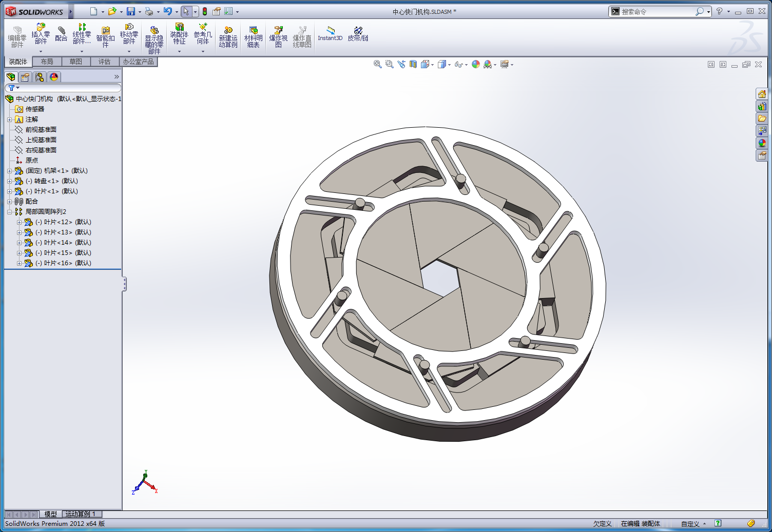Select DisplayManager tab icon
The height and width of the screenshot is (532, 772).
[54, 77]
